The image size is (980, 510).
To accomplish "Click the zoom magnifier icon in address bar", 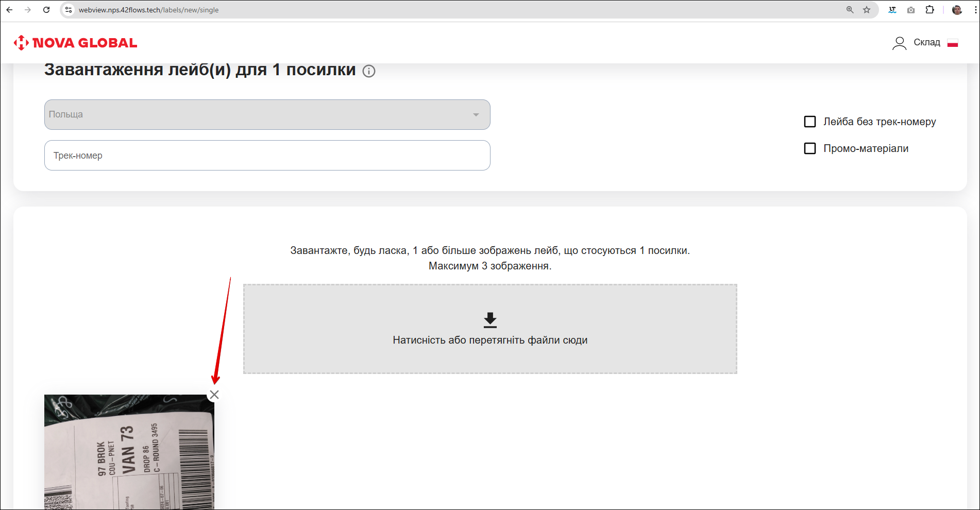I will tap(850, 10).
